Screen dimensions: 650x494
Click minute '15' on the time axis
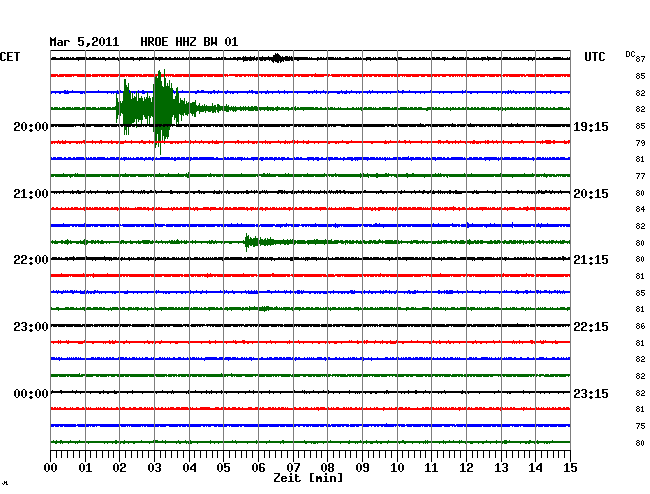coord(570,468)
